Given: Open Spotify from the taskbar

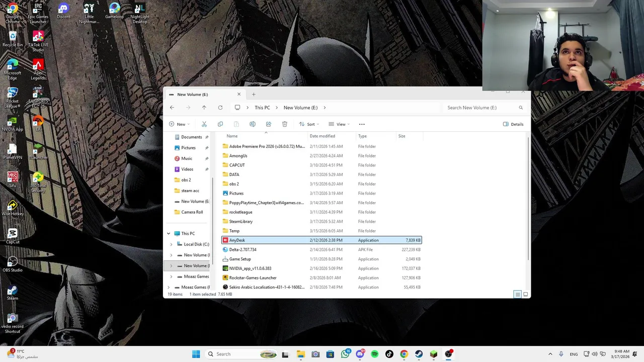Looking at the screenshot, I should click(374, 354).
